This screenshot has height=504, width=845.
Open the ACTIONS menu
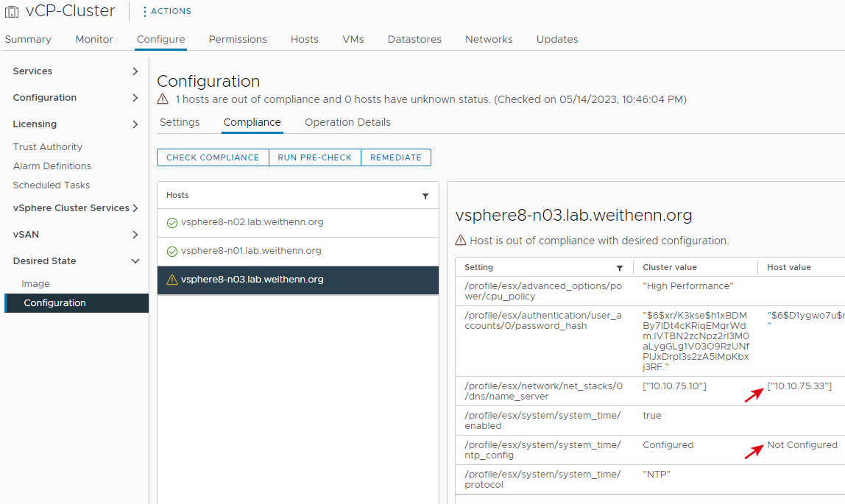click(x=166, y=11)
